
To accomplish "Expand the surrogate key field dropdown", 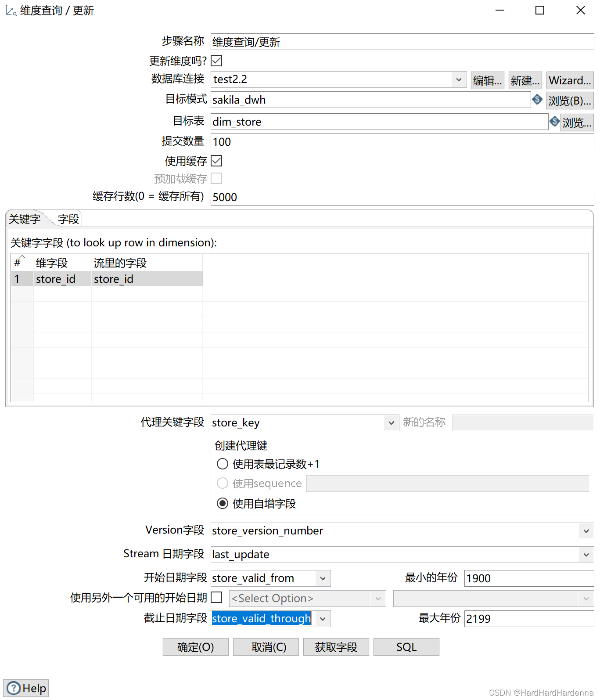I will point(391,423).
